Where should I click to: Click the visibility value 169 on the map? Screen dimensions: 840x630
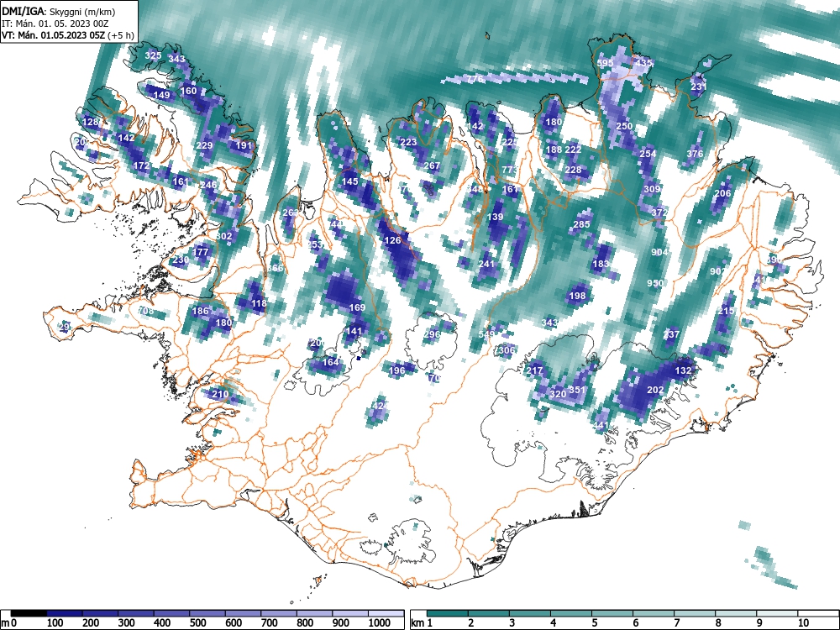click(357, 307)
